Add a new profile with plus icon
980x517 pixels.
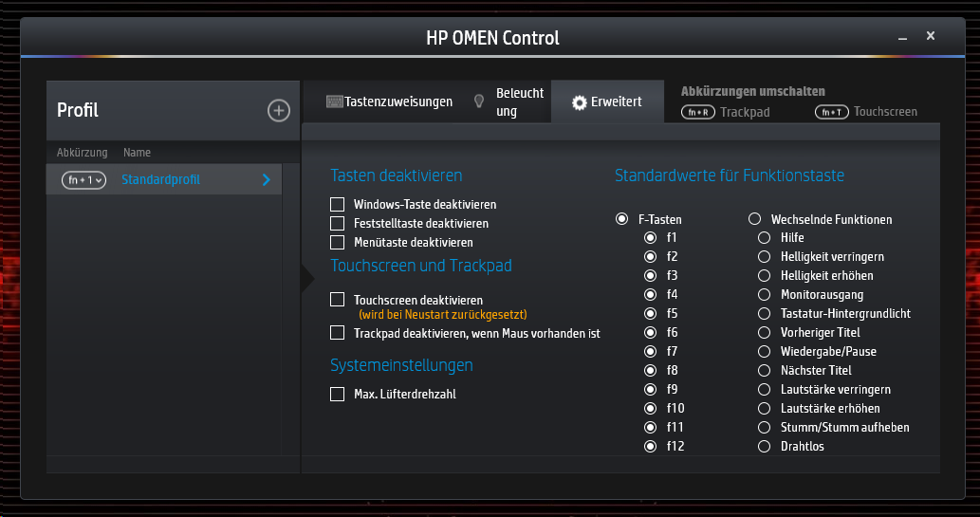coord(279,111)
